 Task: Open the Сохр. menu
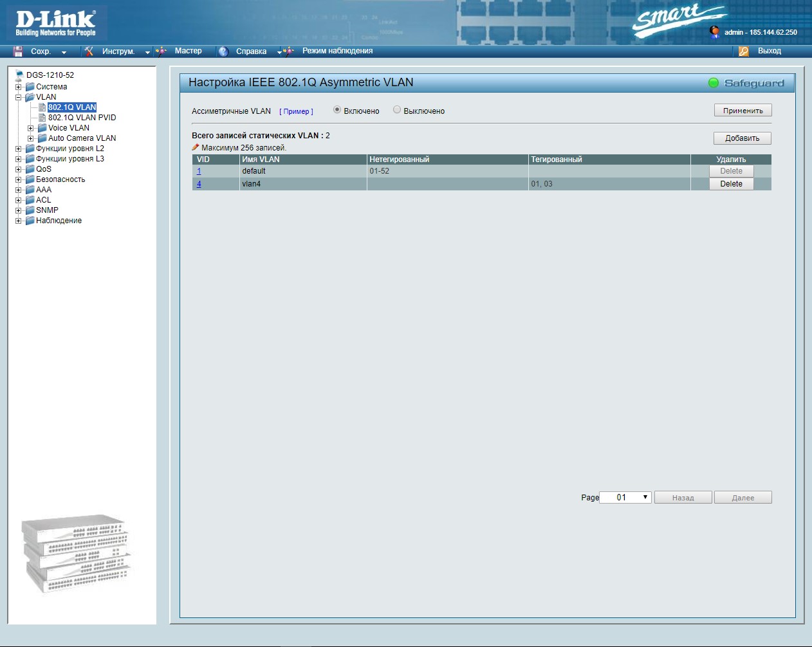click(x=41, y=51)
